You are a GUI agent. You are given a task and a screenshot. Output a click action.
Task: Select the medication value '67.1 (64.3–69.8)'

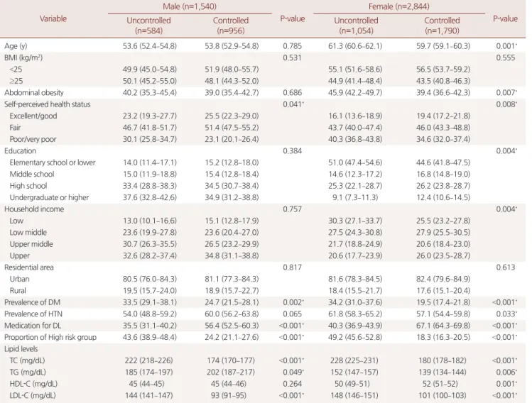click(x=443, y=326)
